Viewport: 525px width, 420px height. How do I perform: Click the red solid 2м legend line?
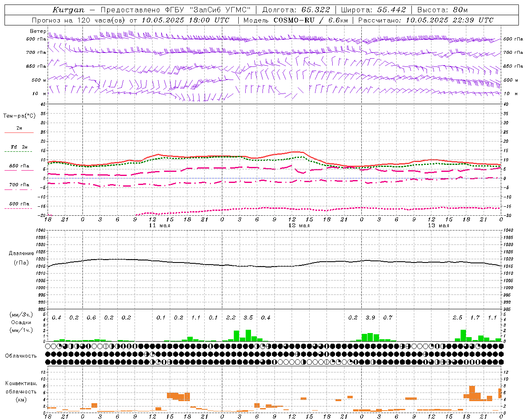coord(19,133)
